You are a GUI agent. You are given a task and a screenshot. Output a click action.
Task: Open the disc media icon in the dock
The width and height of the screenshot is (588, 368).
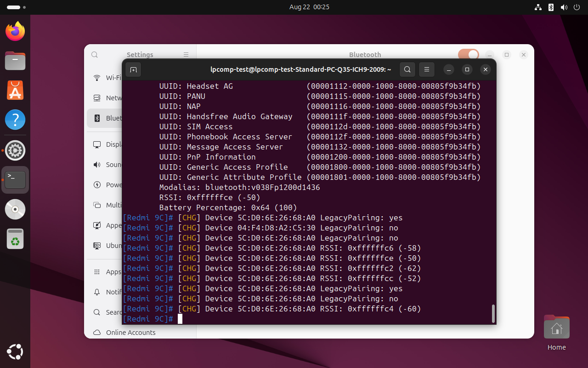tap(15, 210)
